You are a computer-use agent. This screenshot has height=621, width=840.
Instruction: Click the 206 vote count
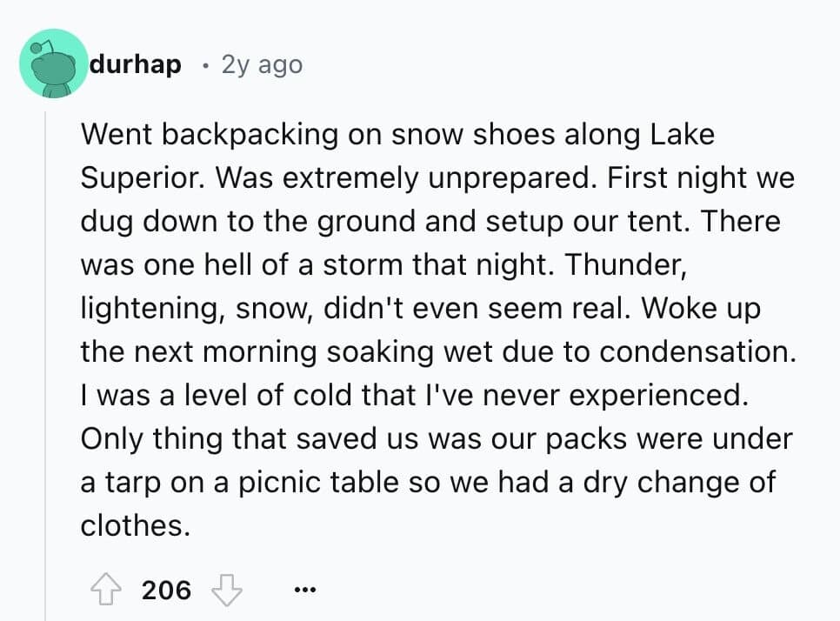165,591
